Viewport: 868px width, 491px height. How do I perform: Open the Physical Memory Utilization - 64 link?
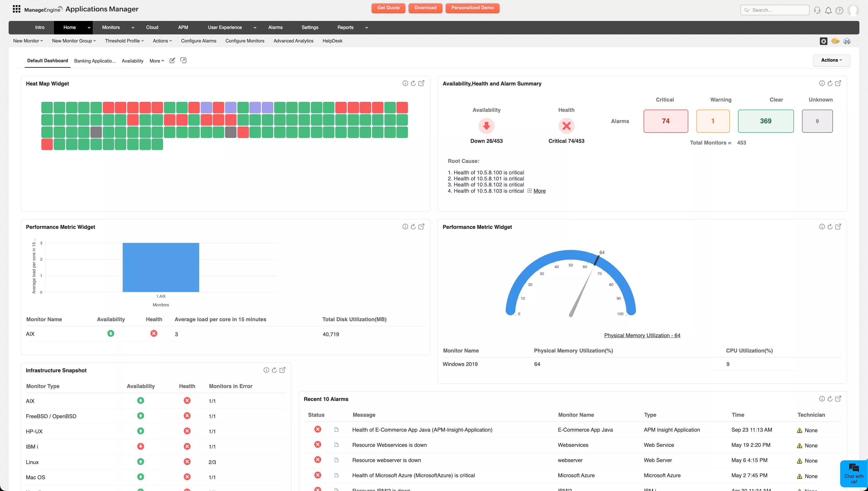642,335
